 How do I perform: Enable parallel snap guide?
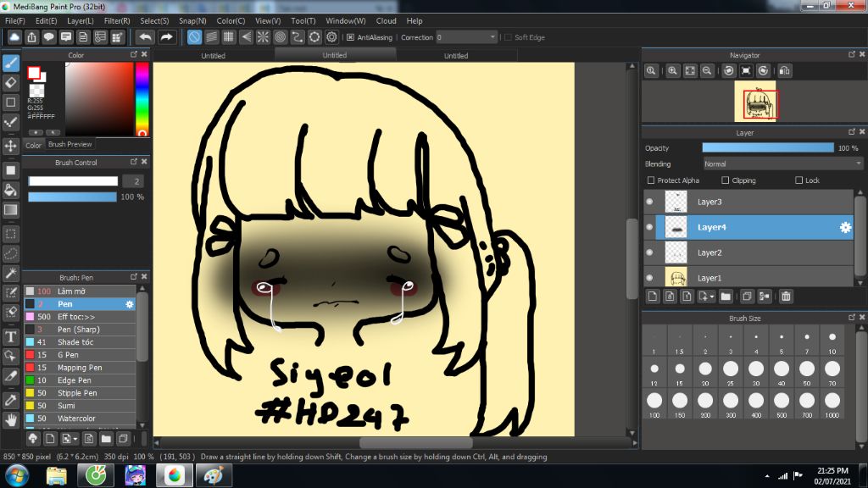pyautogui.click(x=211, y=37)
